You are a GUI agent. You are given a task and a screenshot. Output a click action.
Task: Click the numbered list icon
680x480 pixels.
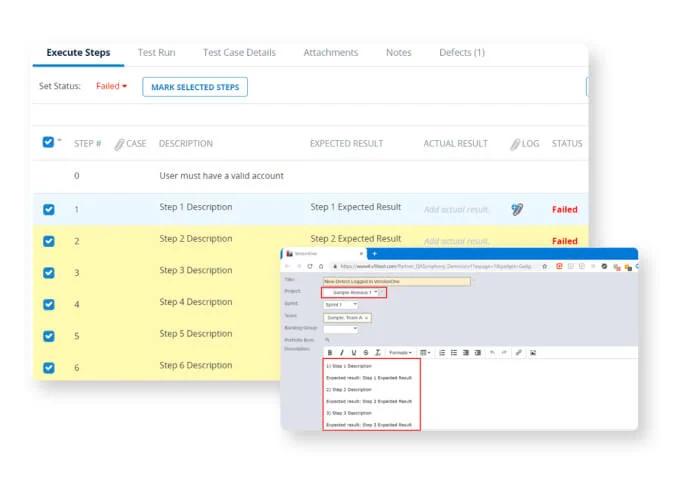pyautogui.click(x=442, y=352)
